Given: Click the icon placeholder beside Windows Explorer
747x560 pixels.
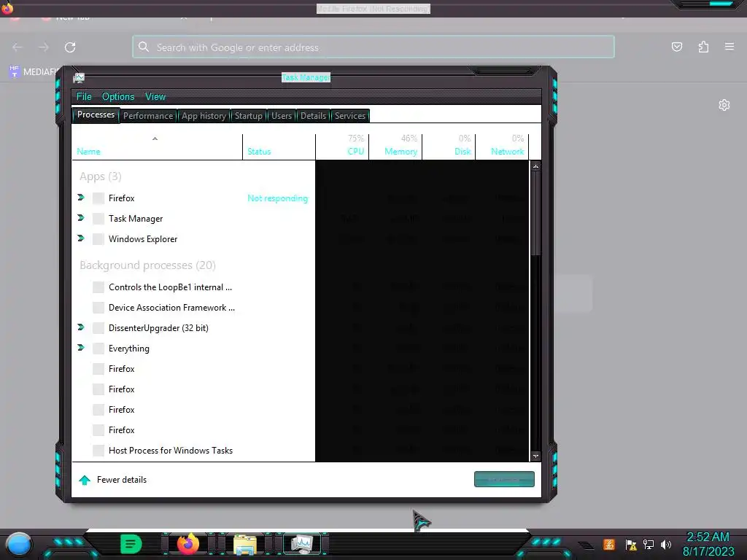Looking at the screenshot, I should coord(98,239).
